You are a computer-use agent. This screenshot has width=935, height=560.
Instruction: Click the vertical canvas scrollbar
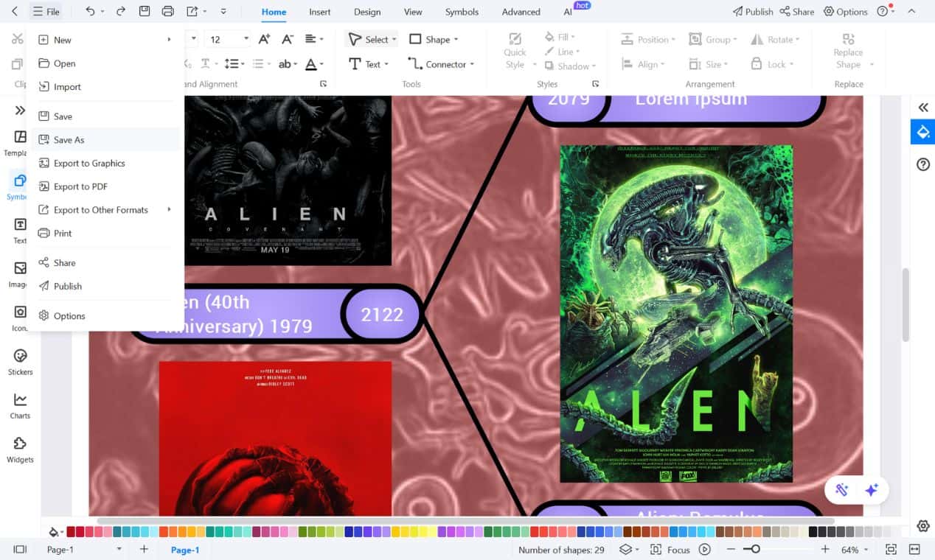click(x=906, y=305)
